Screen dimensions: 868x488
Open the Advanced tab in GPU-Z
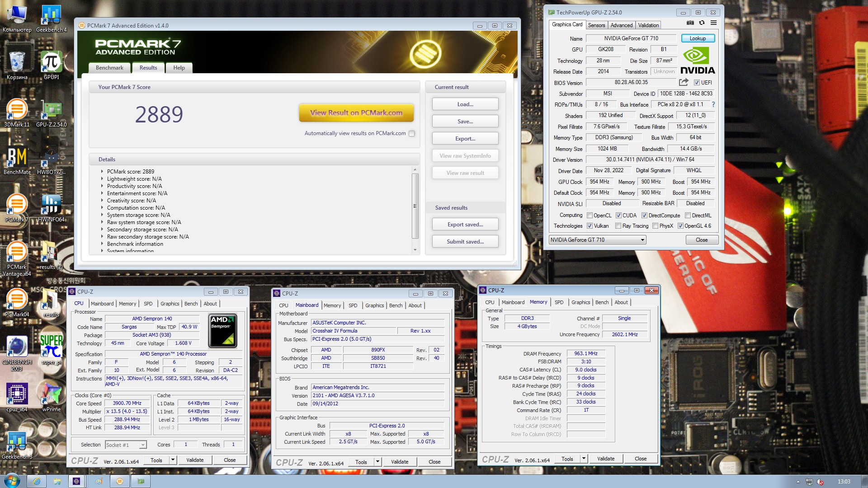pos(622,25)
